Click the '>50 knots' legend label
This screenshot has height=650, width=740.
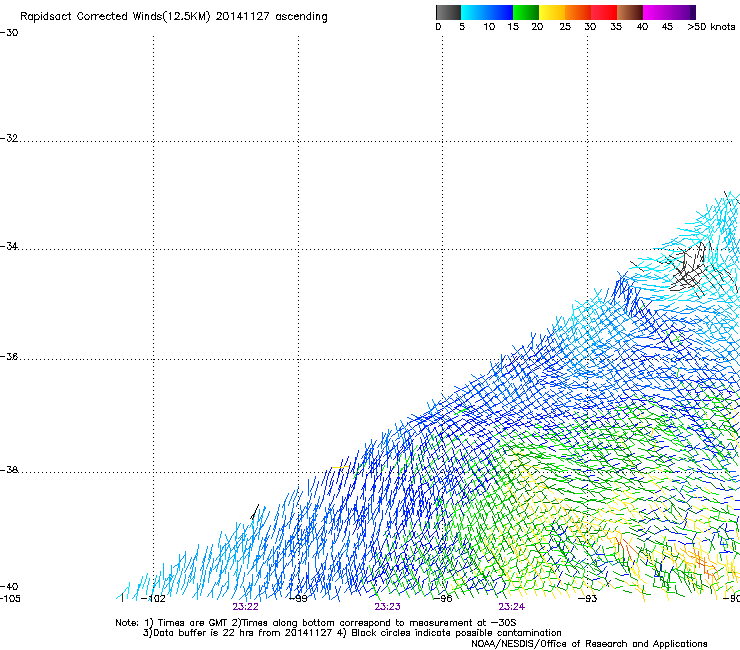pos(711,27)
